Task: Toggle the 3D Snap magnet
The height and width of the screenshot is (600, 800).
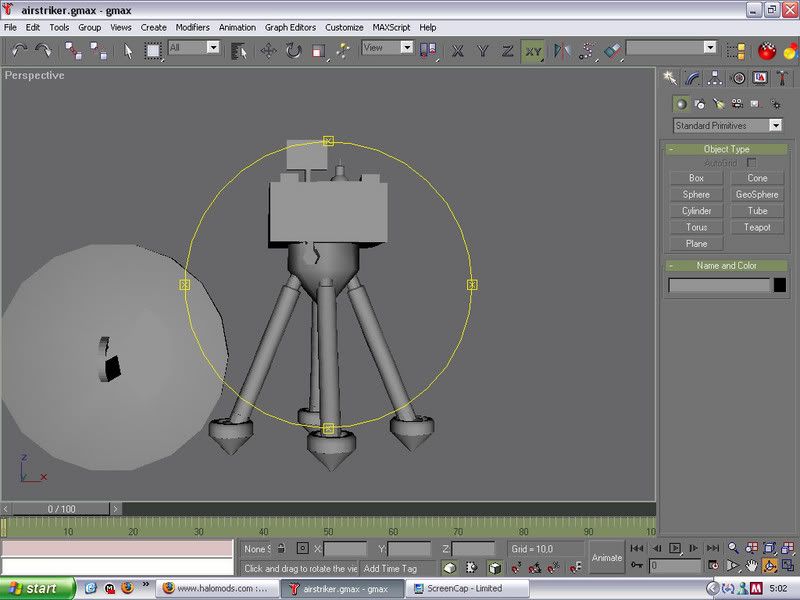Action: coord(516,567)
